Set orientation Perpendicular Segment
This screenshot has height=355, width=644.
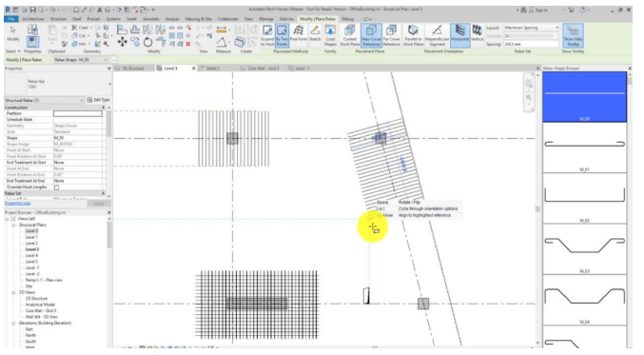point(437,35)
